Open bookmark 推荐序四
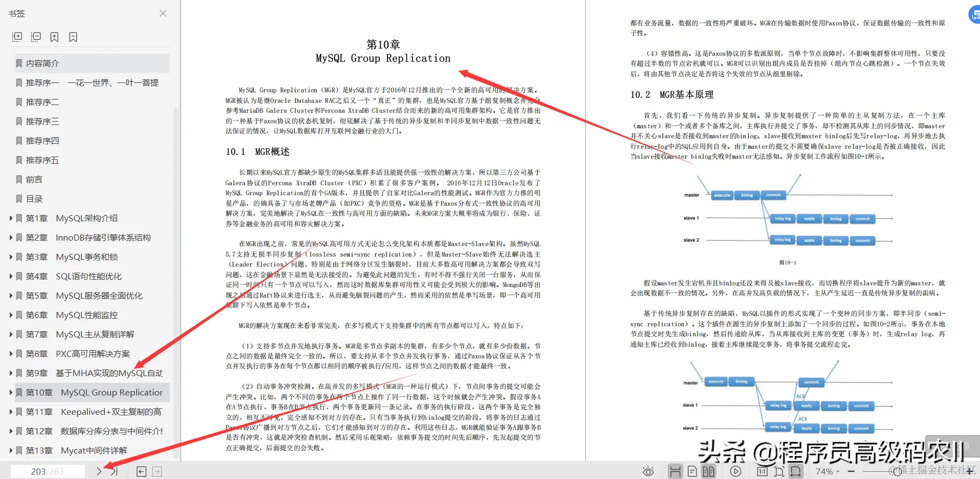The width and height of the screenshot is (980, 479). 92,140
